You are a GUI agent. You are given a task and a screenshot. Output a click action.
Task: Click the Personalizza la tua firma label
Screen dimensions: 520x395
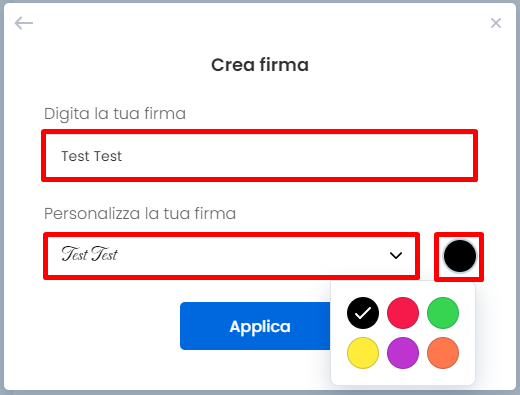pyautogui.click(x=140, y=213)
